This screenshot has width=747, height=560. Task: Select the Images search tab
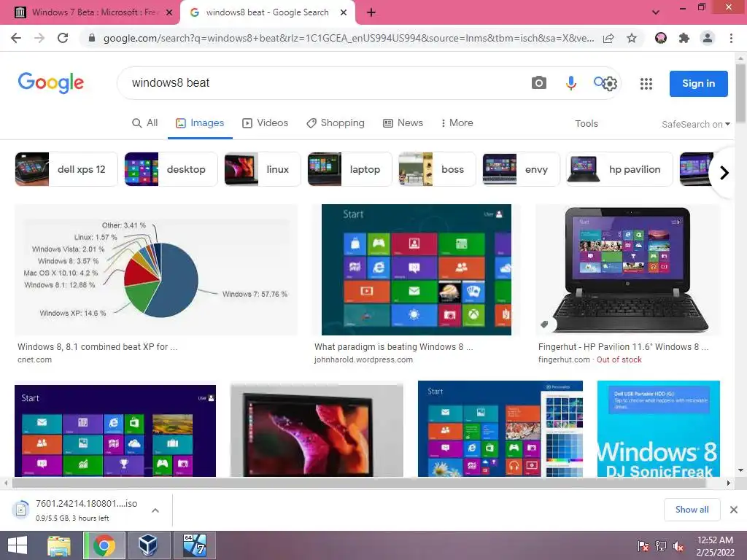coord(200,122)
